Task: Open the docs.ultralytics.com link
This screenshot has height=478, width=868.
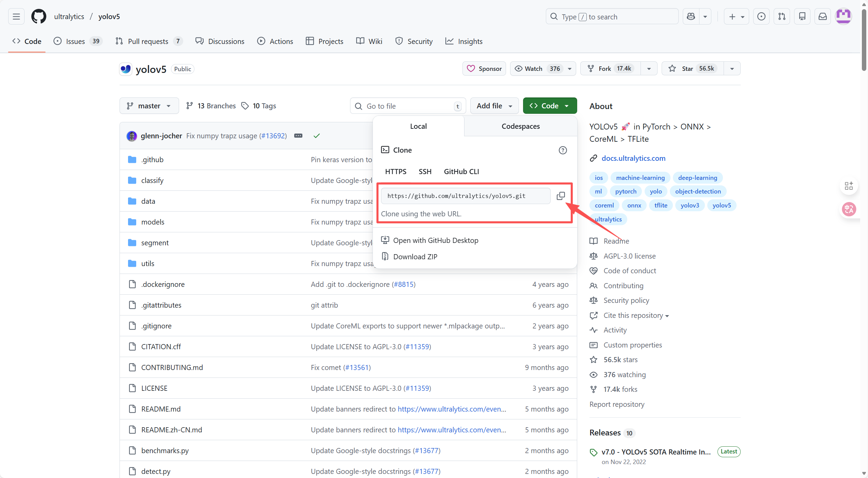Action: click(633, 158)
